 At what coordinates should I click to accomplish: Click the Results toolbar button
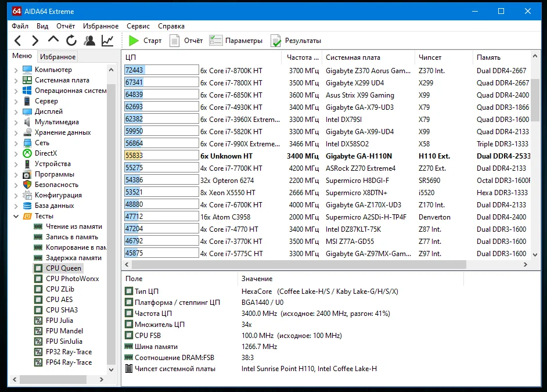coord(296,41)
